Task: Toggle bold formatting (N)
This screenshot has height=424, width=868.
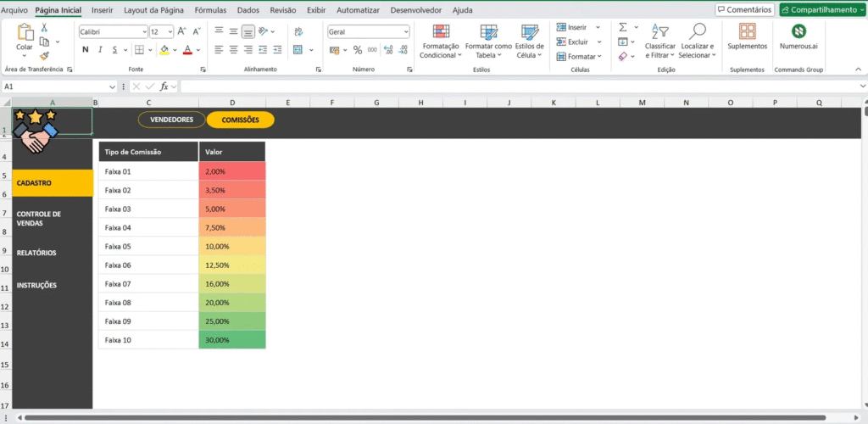Action: 85,50
